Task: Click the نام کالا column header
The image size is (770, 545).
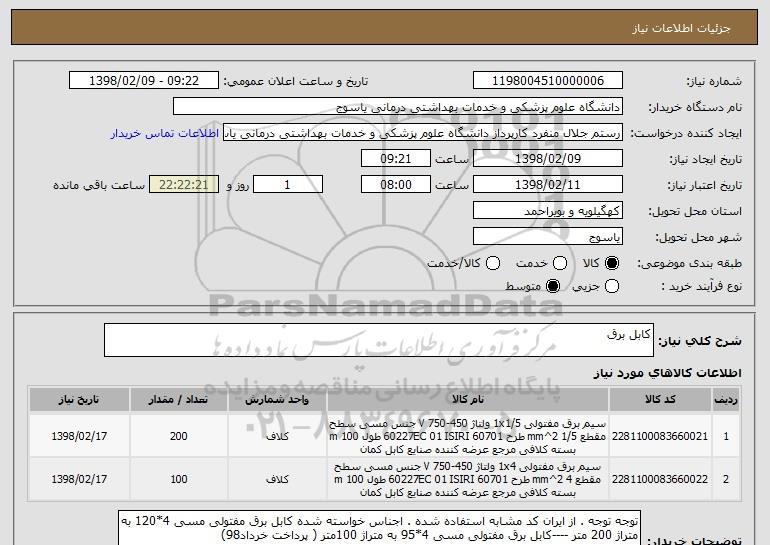Action: click(x=468, y=400)
